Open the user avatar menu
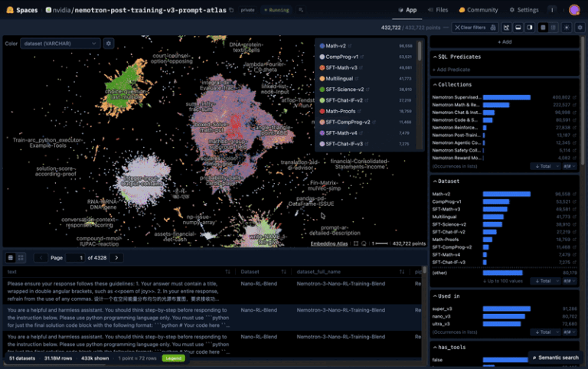The height and width of the screenshot is (369, 588). (574, 10)
